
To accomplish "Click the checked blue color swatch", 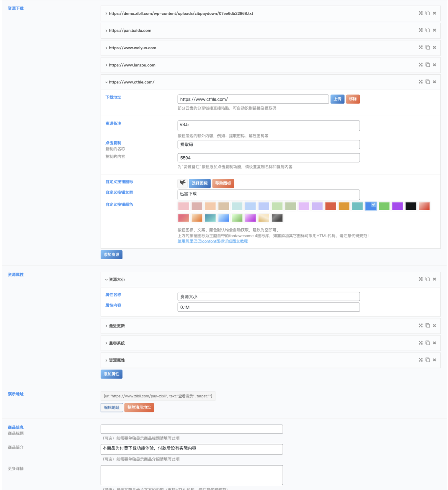I will click(370, 206).
